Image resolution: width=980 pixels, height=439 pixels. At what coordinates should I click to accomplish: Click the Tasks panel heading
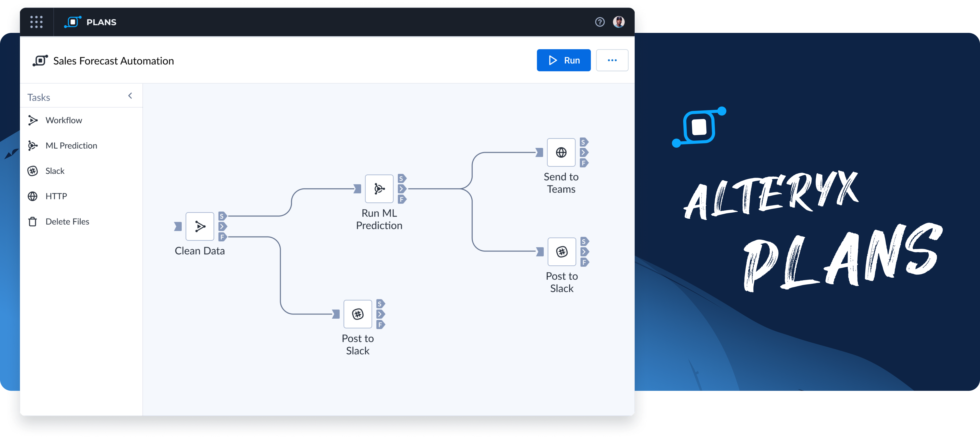[x=39, y=97]
